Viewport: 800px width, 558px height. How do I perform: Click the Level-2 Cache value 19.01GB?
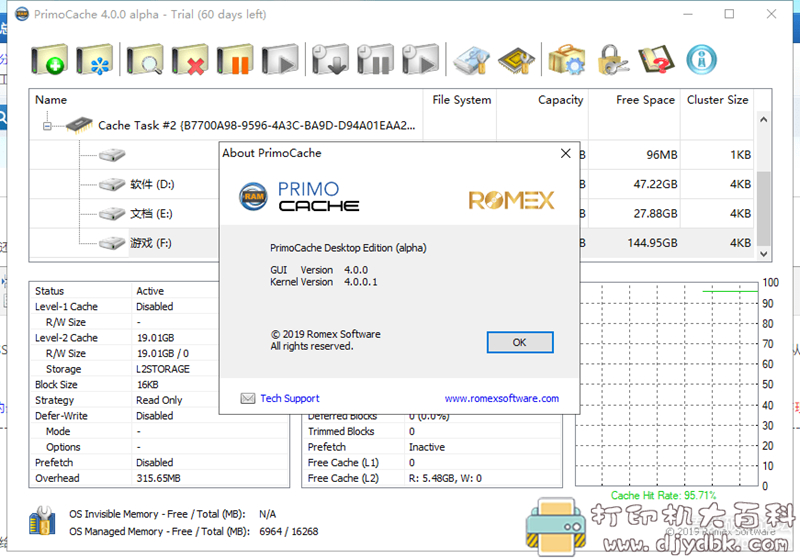[x=156, y=338]
